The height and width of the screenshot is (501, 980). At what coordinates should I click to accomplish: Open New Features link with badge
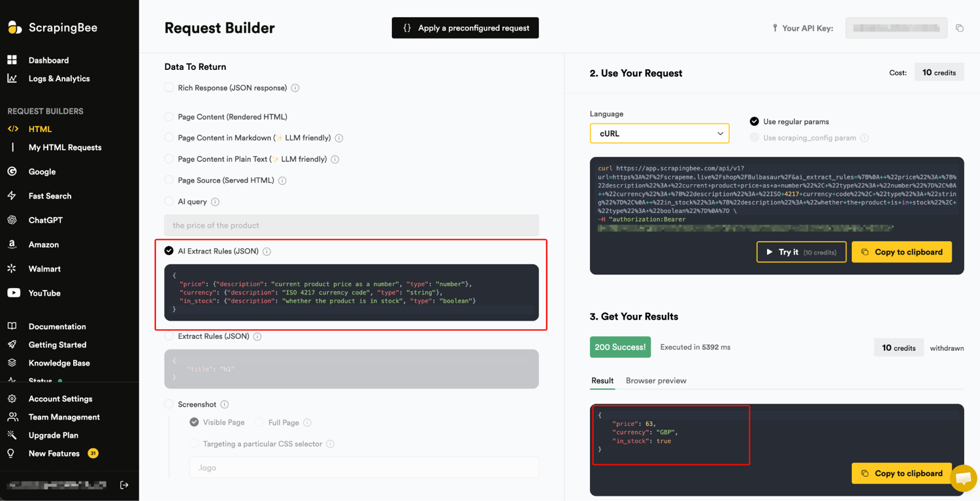pos(54,453)
